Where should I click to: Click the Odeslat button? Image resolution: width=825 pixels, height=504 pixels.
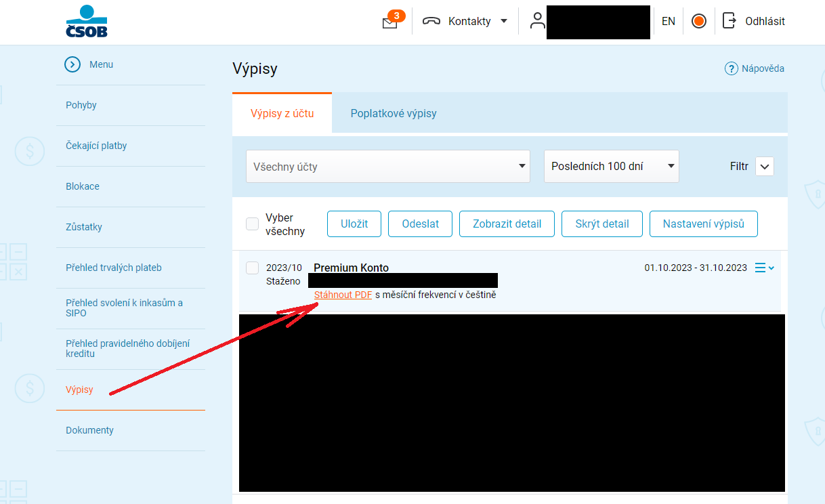[x=420, y=224]
